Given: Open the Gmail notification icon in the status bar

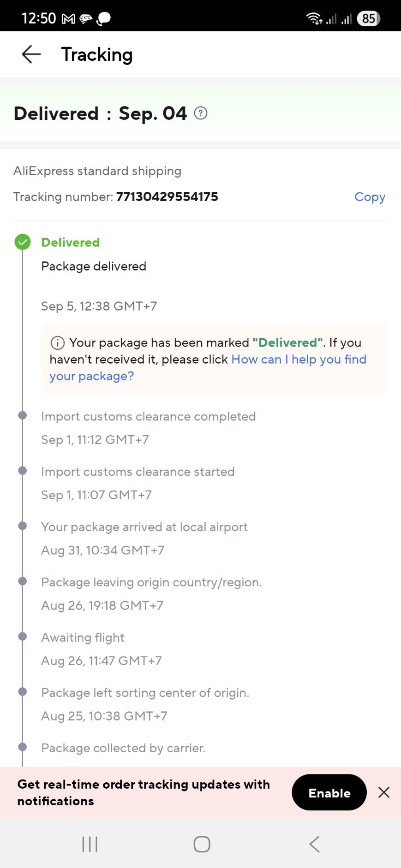Looking at the screenshot, I should click(69, 19).
